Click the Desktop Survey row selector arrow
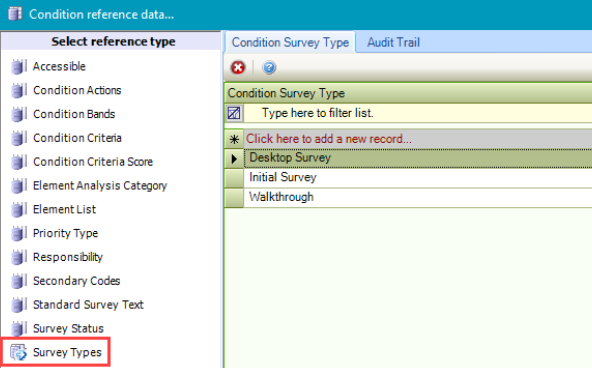 pos(234,159)
